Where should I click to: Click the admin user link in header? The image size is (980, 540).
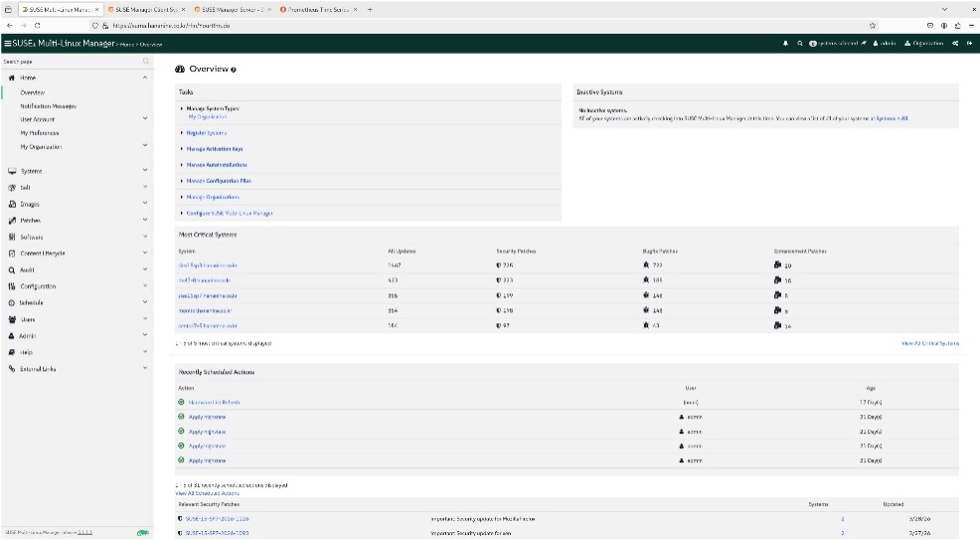[x=885, y=43]
